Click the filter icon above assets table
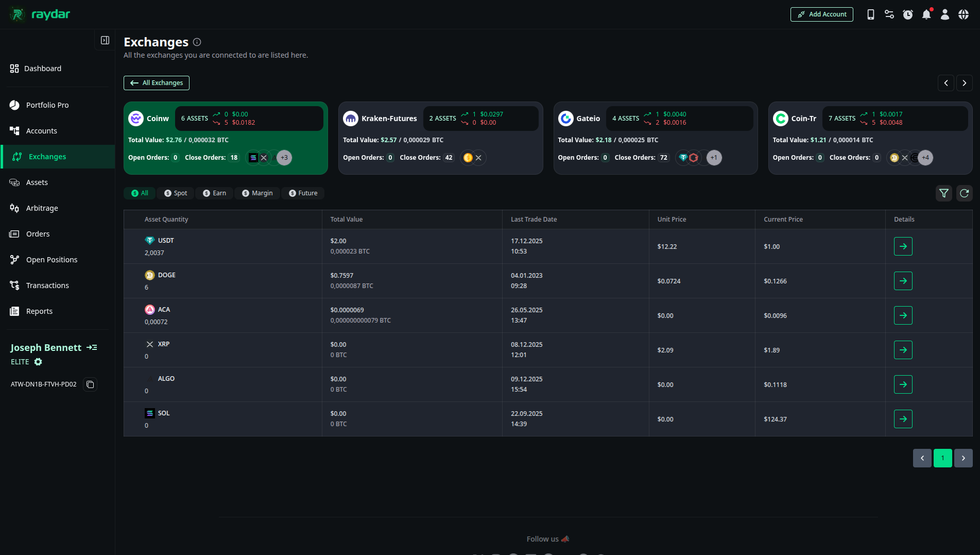Image resolution: width=980 pixels, height=555 pixels. 944,193
